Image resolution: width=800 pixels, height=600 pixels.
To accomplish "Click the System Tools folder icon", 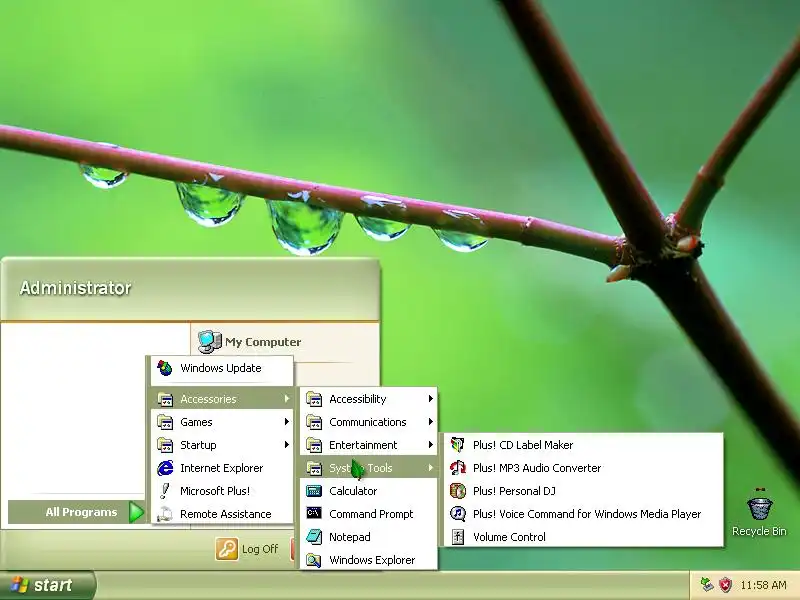I will (314, 468).
